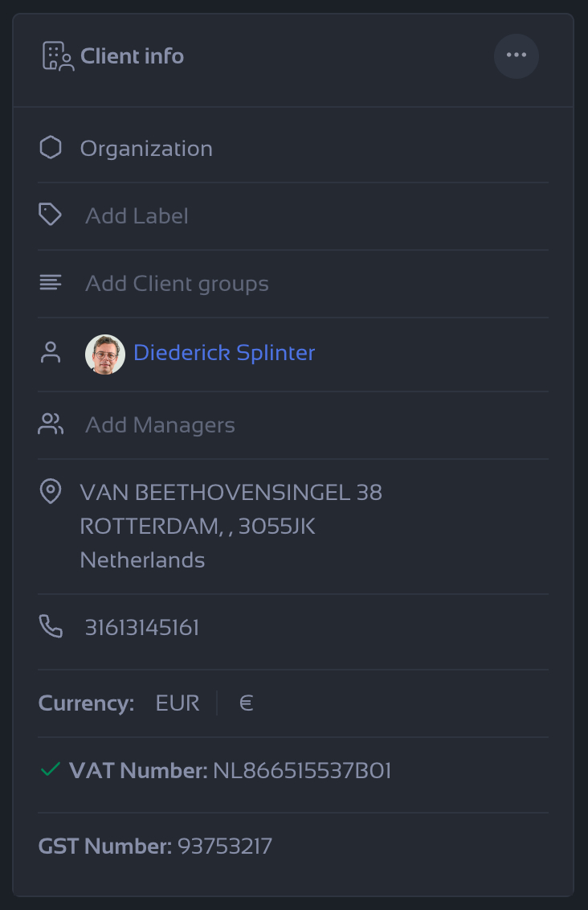Click the managers people icon
The image size is (588, 910).
tap(51, 424)
